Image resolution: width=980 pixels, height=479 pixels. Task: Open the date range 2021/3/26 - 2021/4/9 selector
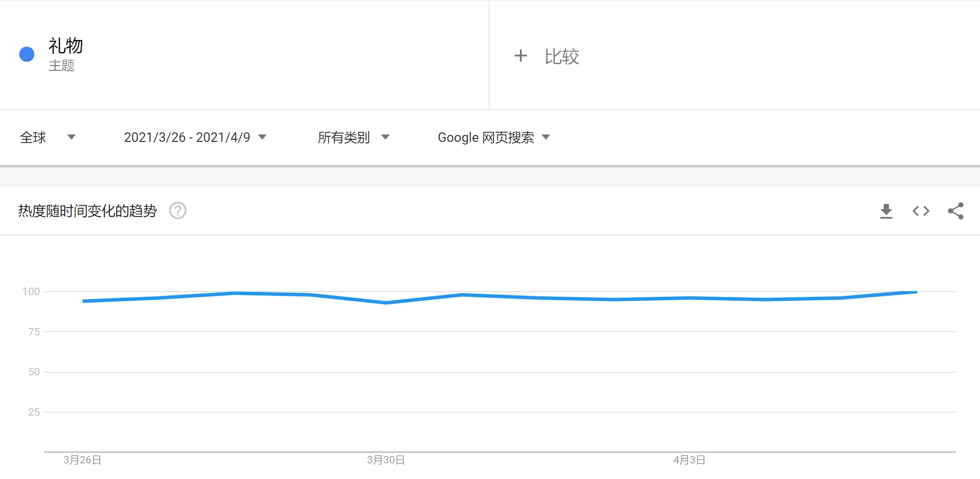(187, 137)
